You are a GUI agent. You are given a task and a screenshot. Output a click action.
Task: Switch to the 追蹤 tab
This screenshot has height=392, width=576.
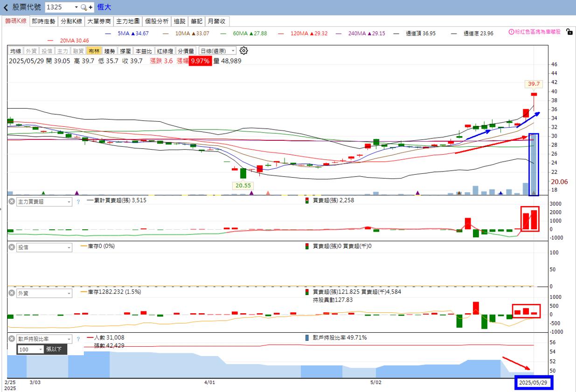pyautogui.click(x=180, y=21)
